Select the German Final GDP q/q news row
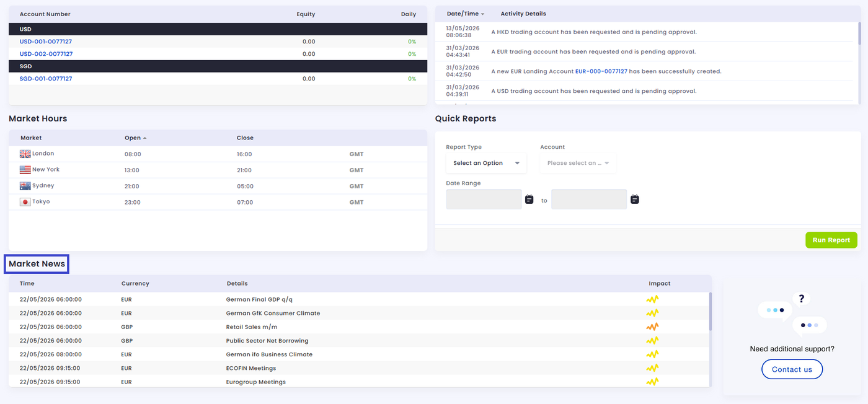Viewport: 868px width, 404px height. tap(360, 299)
